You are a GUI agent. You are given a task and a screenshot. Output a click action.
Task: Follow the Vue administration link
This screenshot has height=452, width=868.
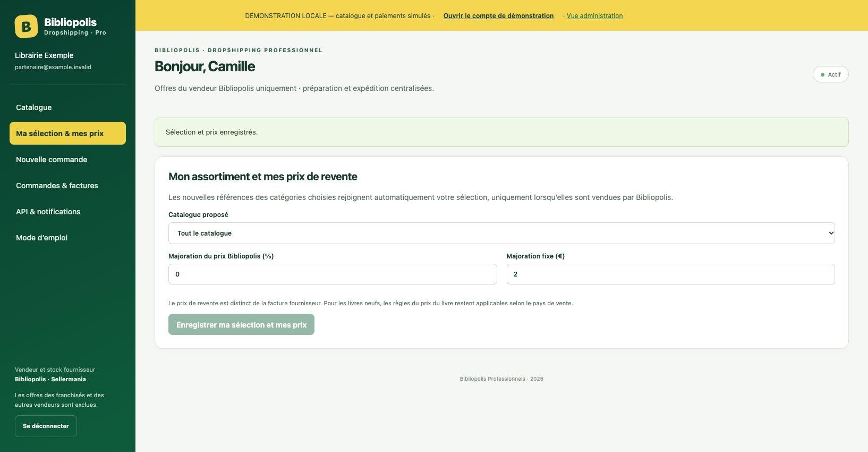click(594, 16)
